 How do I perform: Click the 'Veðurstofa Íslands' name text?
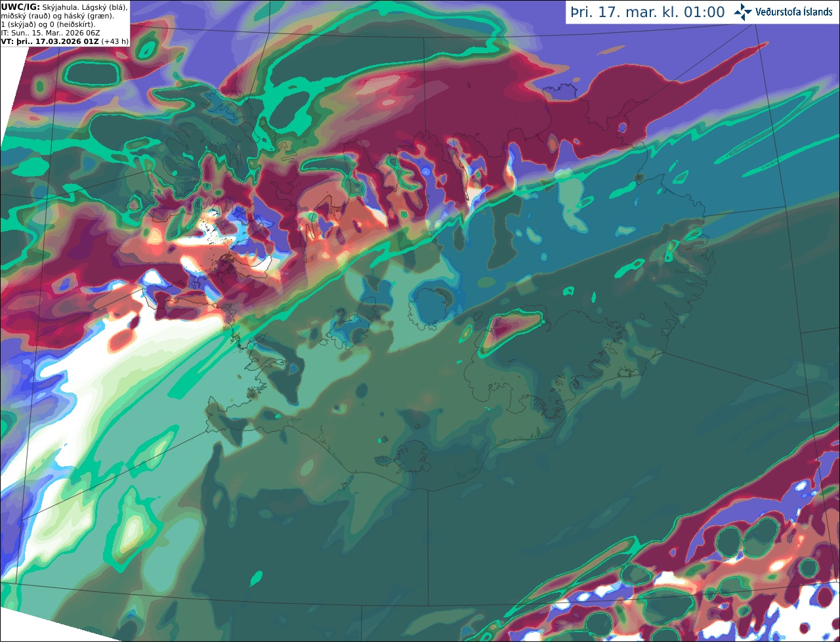793,12
